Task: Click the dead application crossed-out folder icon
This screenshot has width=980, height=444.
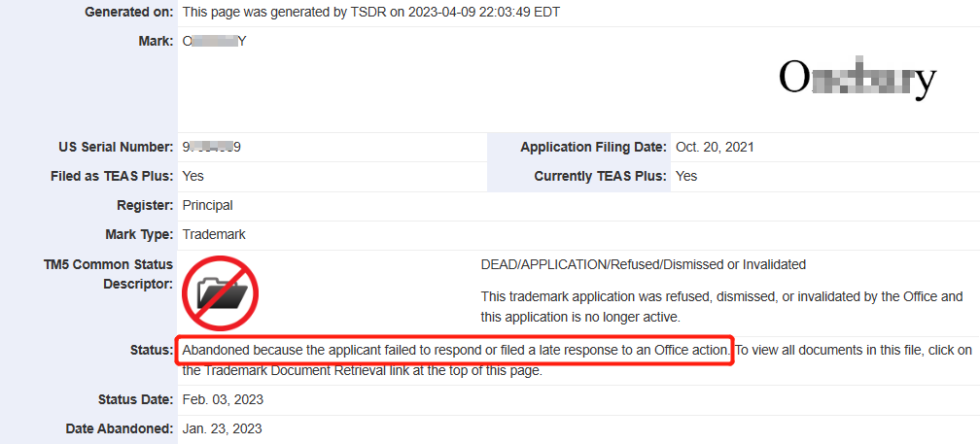Action: [220, 292]
